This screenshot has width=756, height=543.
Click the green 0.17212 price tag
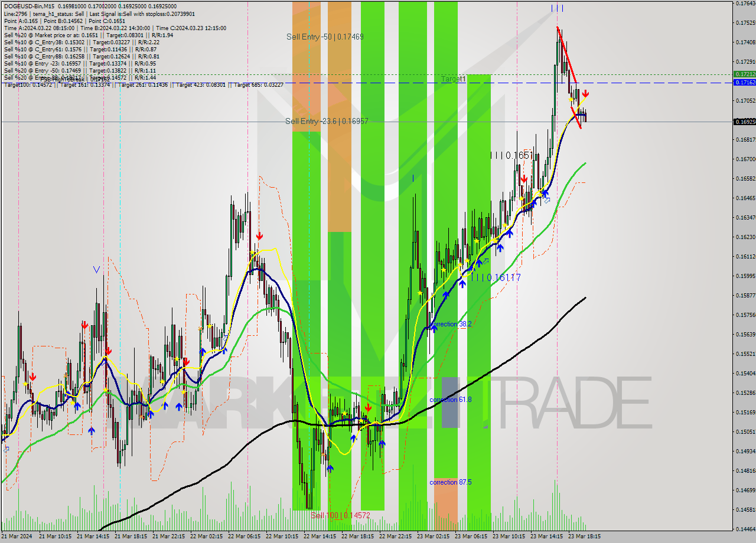(744, 74)
